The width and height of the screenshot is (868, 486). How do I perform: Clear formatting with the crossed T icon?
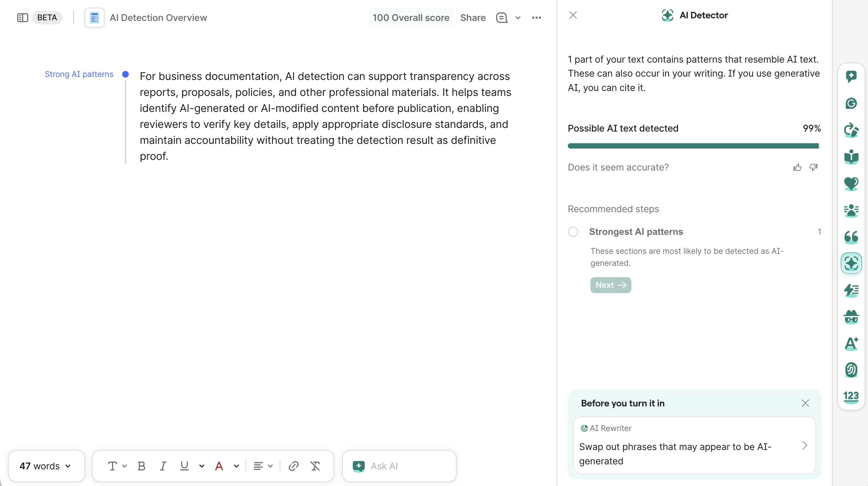point(315,466)
